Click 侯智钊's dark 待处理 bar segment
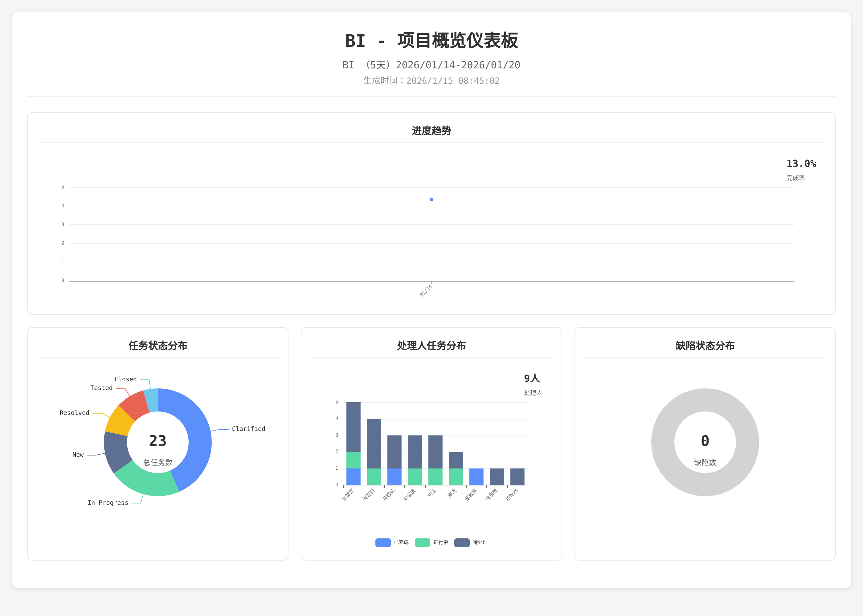 (x=374, y=444)
